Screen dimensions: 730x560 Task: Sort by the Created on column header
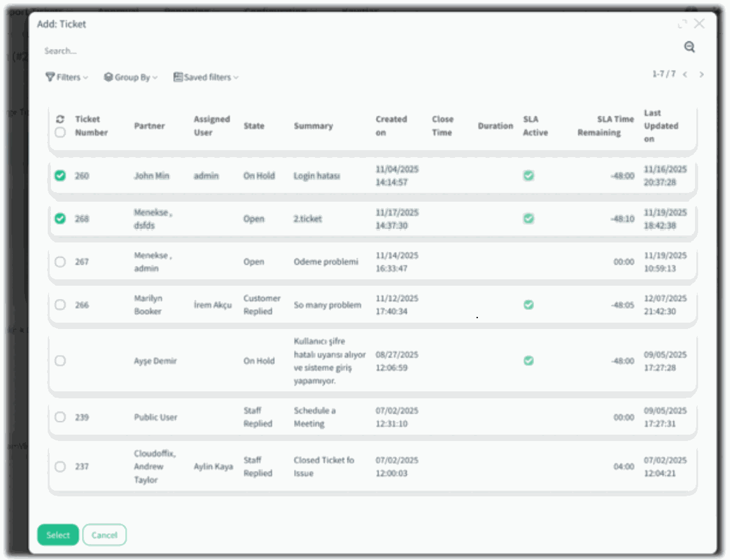[x=391, y=126]
